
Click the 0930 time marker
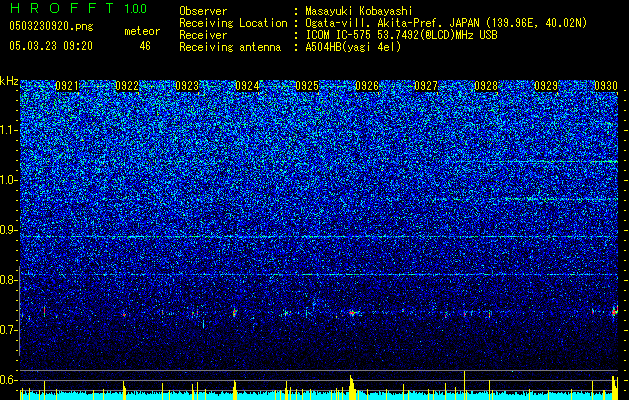click(x=606, y=86)
